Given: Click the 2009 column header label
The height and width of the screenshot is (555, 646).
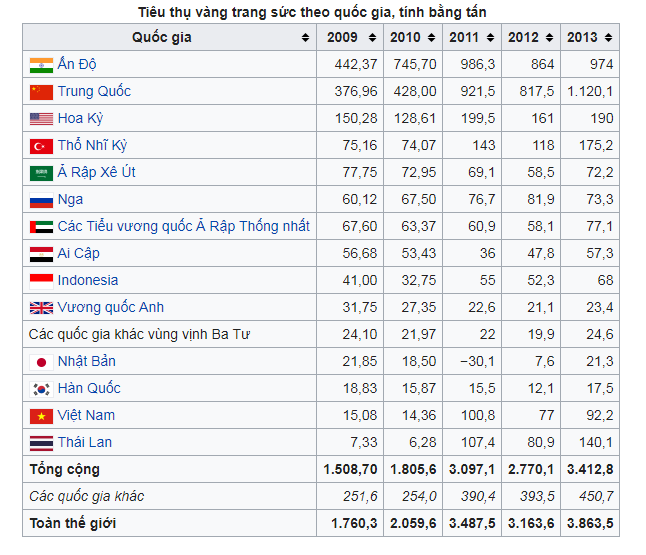Looking at the screenshot, I should click(x=342, y=37).
